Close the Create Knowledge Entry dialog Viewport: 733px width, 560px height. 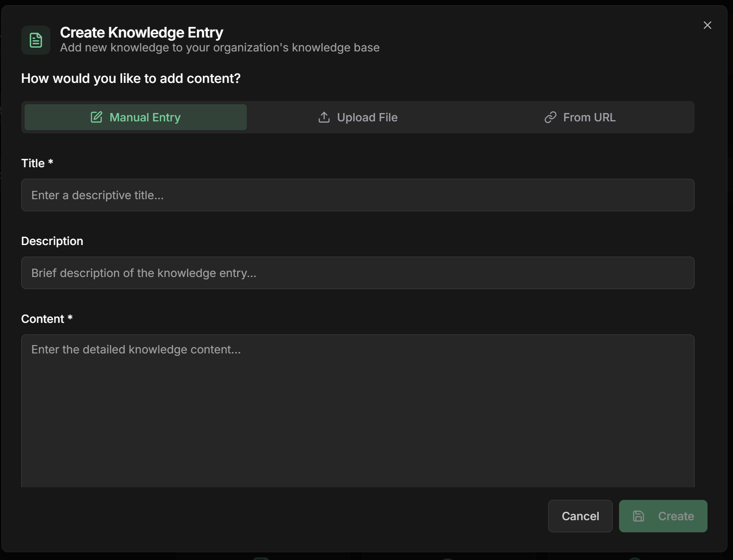[707, 25]
